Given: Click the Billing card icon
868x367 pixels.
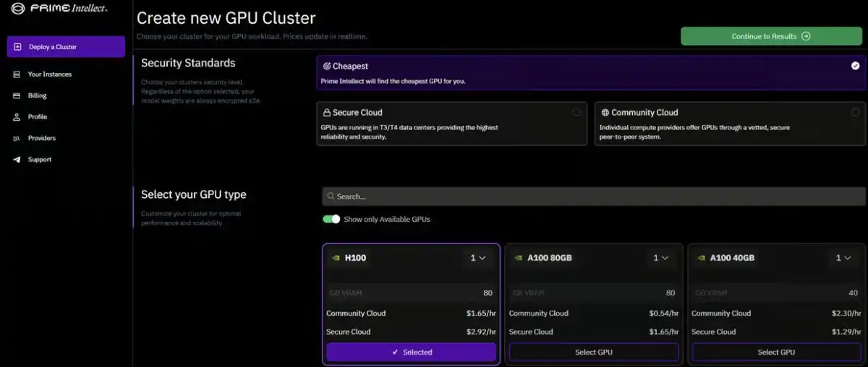Looking at the screenshot, I should point(17,95).
